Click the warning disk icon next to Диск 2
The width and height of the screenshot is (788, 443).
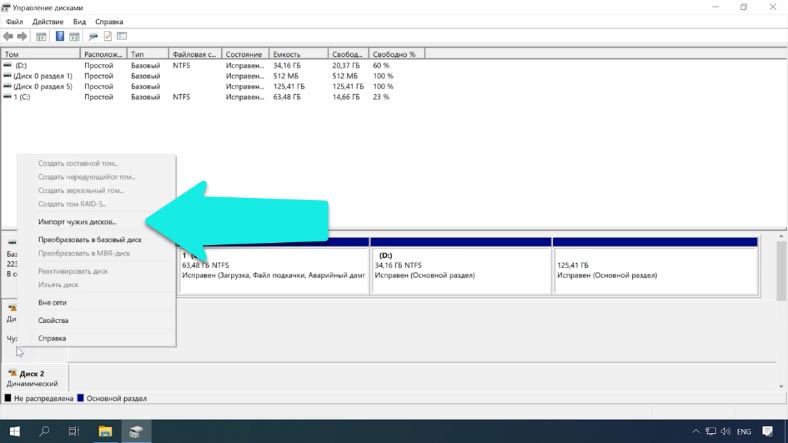pyautogui.click(x=13, y=373)
